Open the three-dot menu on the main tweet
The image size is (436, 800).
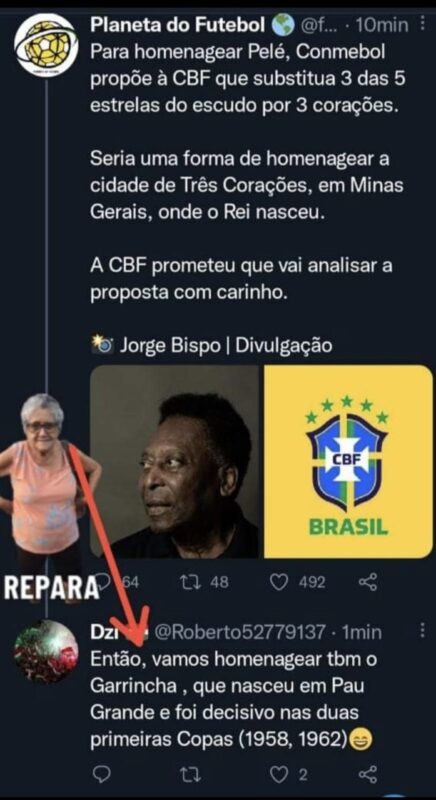pos(422,24)
